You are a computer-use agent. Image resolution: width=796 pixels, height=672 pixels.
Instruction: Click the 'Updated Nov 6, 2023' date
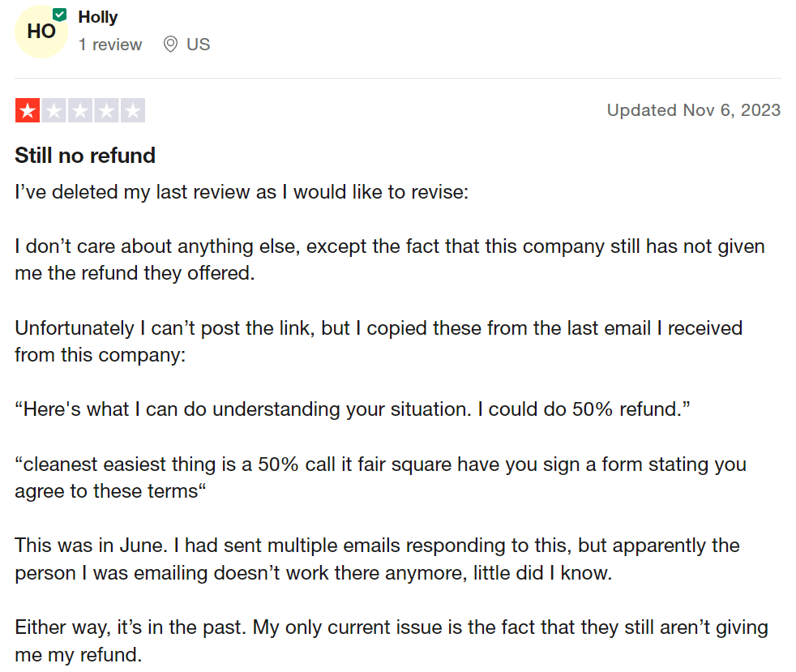click(693, 110)
